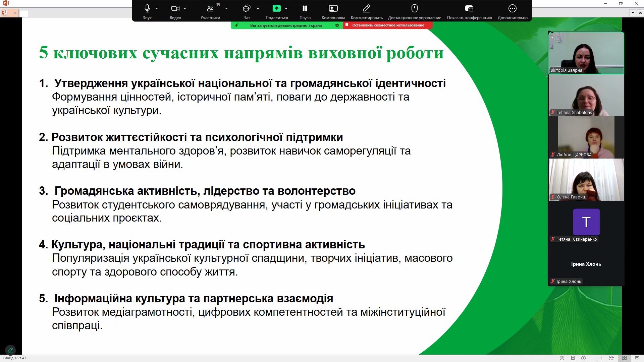
Task: Open the Чат chat panel
Action: click(x=247, y=8)
